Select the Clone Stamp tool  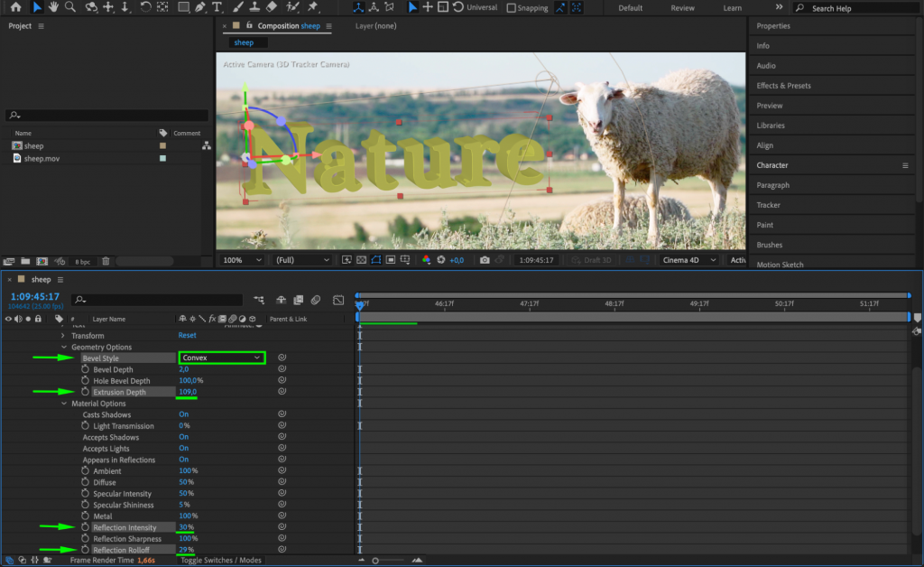pos(255,8)
